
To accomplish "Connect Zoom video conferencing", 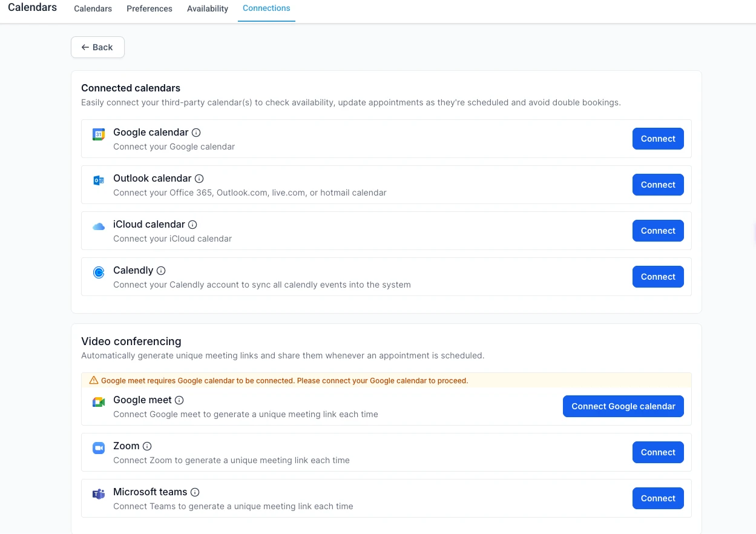I will click(x=658, y=452).
